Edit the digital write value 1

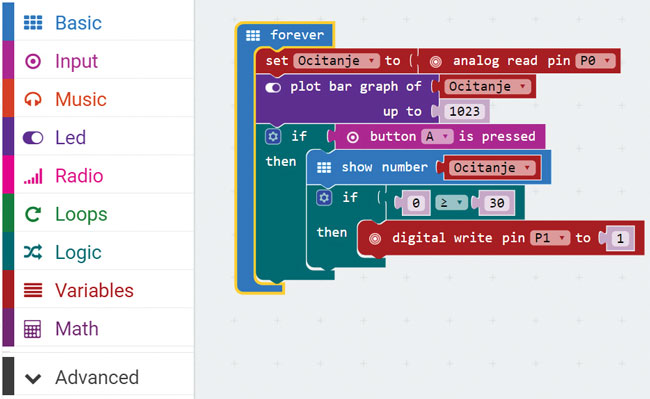pyautogui.click(x=620, y=238)
